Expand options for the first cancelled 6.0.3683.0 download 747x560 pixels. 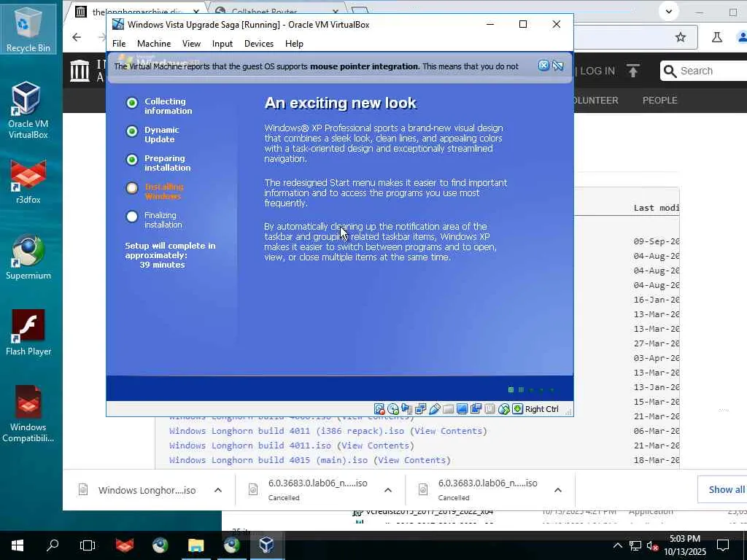pyautogui.click(x=388, y=490)
